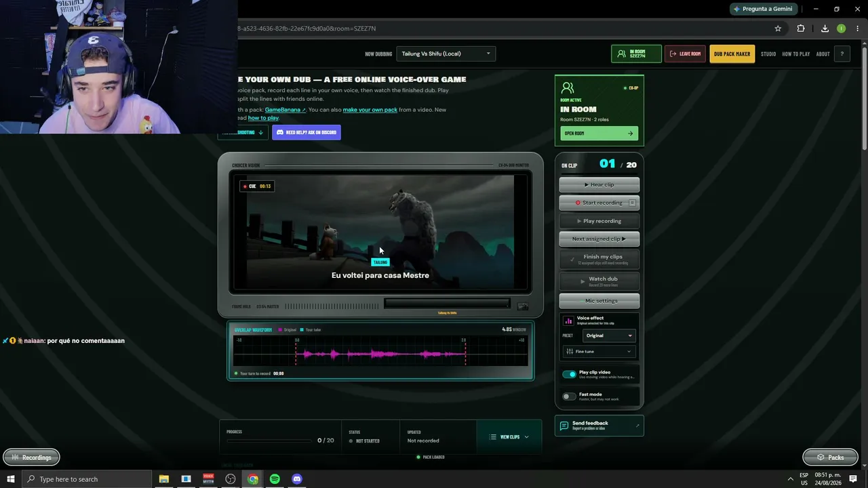This screenshot has height=488, width=868.
Task: Bookmark this page with the star icon
Action: 778,28
